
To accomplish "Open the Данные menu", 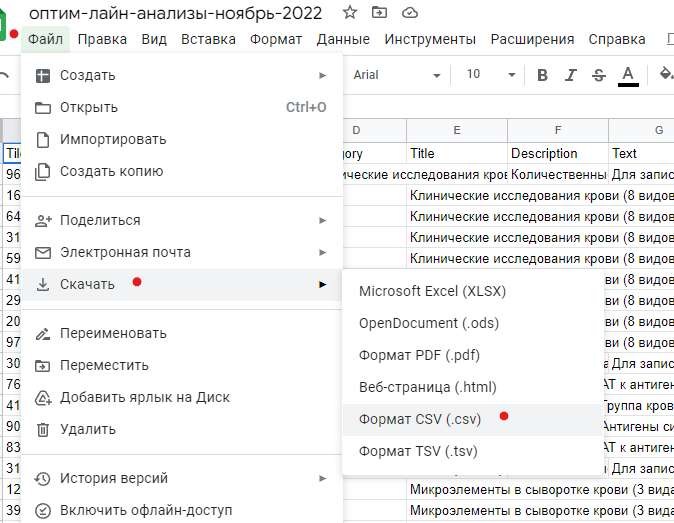I will [343, 39].
